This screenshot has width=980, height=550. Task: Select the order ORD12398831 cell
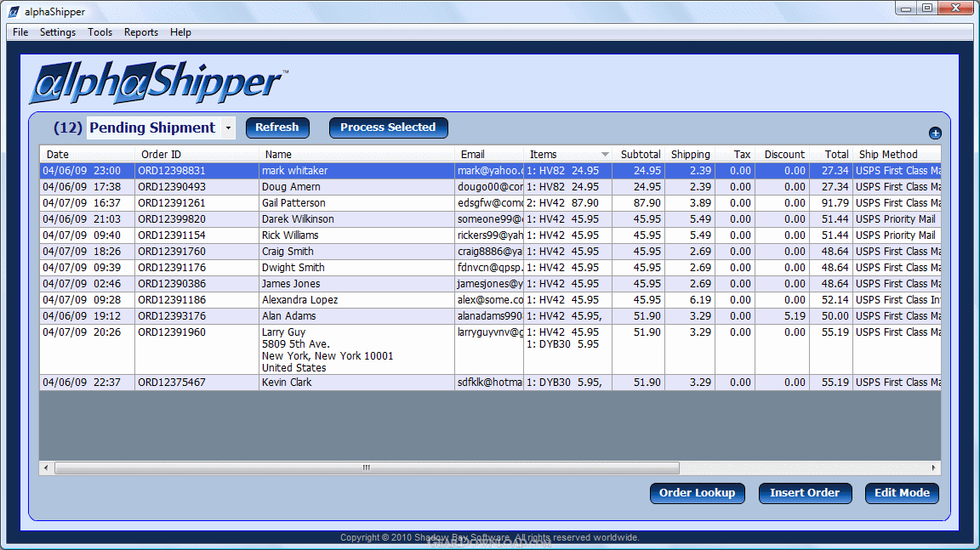click(197, 170)
